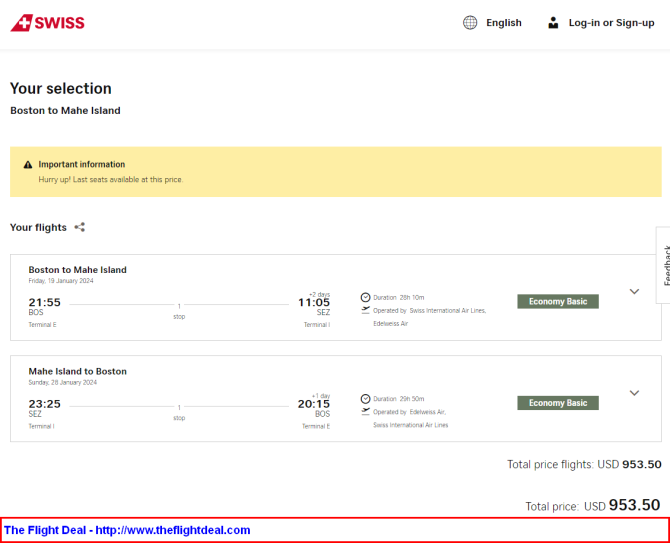Click the 21:55 departure time
The height and width of the screenshot is (543, 670).
(44, 302)
